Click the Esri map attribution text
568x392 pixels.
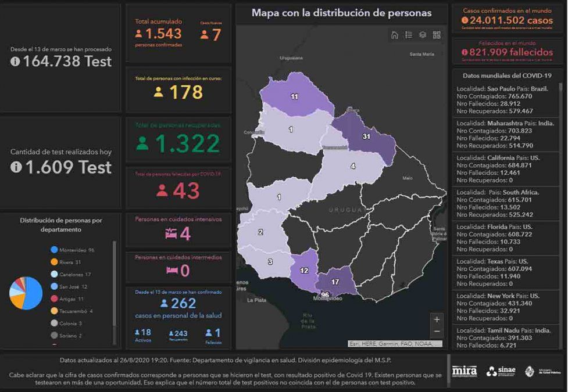(x=390, y=344)
